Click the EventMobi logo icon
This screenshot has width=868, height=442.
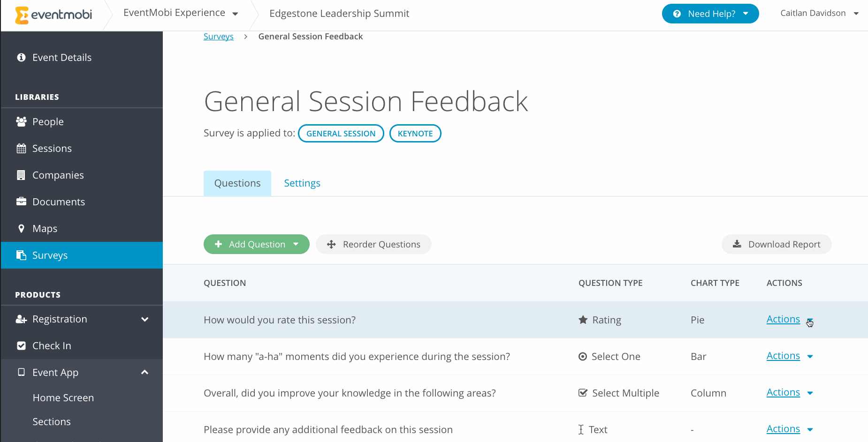tap(22, 15)
